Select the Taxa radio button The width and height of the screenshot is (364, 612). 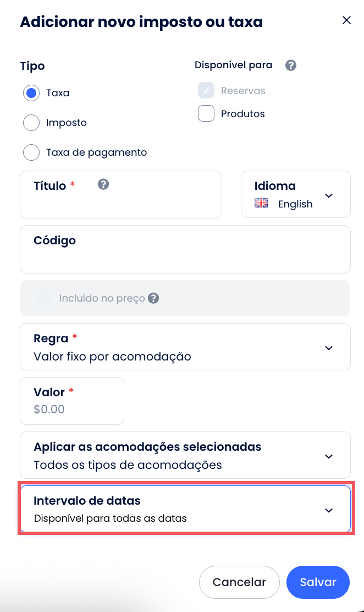pos(31,93)
